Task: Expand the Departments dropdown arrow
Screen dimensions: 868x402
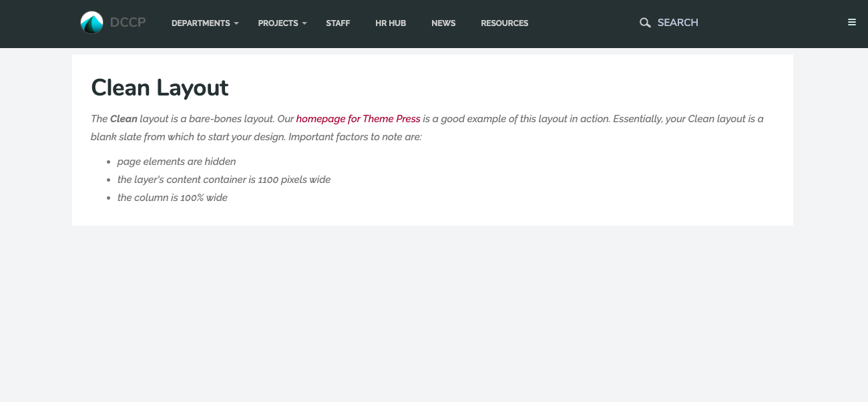Action: (236, 23)
